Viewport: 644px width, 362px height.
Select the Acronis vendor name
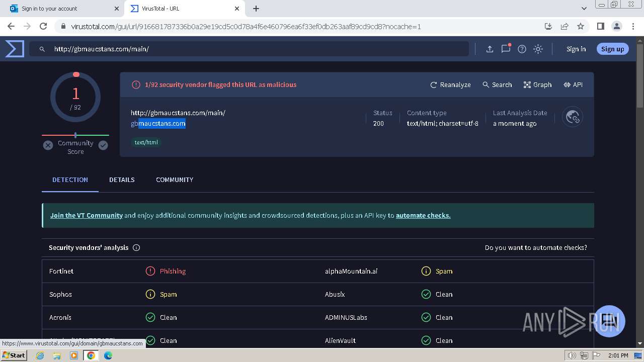click(x=60, y=317)
